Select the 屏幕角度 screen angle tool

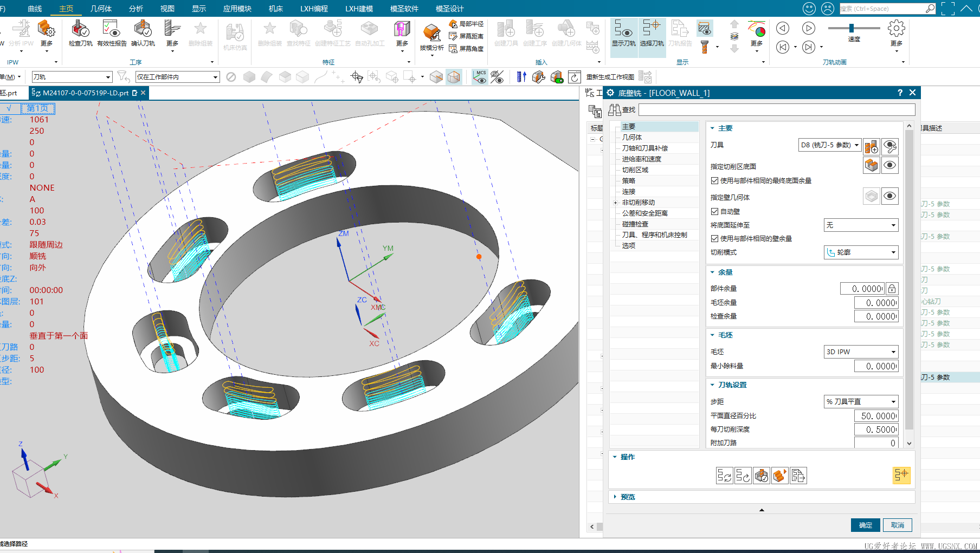click(x=466, y=49)
